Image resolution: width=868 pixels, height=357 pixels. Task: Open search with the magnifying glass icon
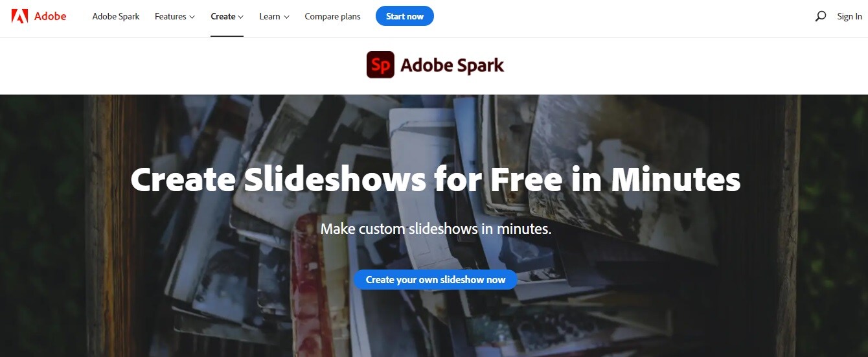(821, 16)
